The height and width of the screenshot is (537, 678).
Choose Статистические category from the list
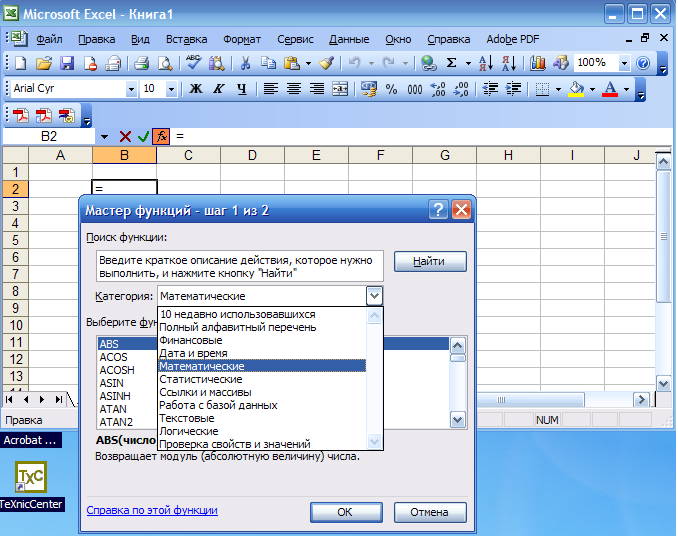click(x=262, y=379)
